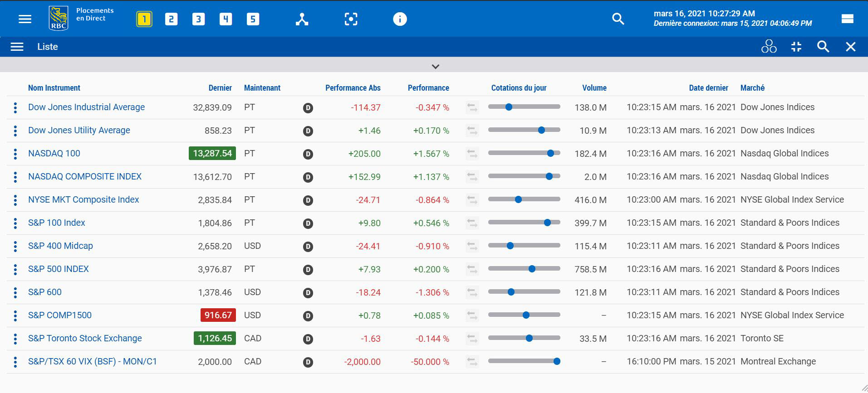Switch to workspace 4
The width and height of the screenshot is (868, 393).
click(x=226, y=19)
